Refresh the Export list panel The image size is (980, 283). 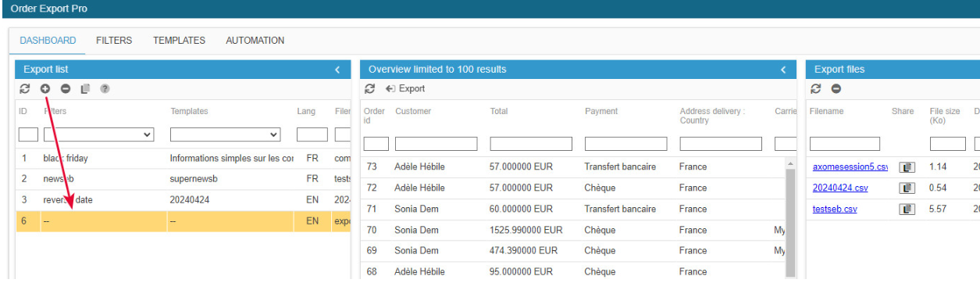tap(24, 89)
